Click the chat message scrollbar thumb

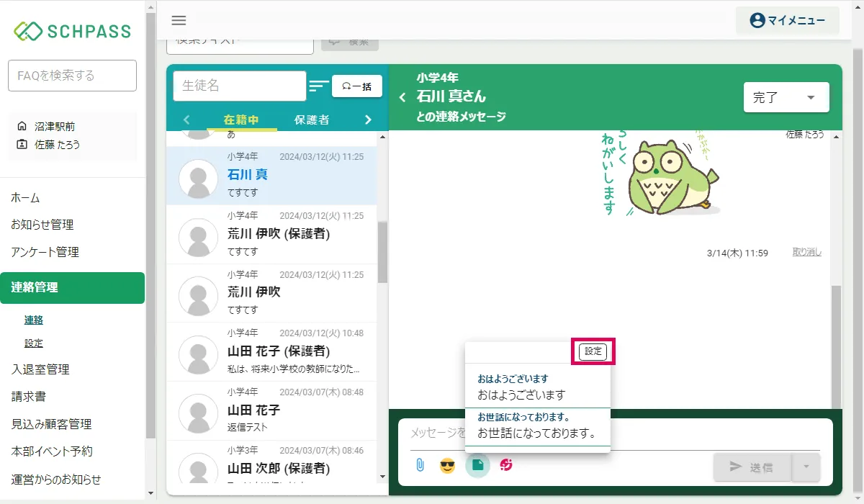tap(836, 346)
